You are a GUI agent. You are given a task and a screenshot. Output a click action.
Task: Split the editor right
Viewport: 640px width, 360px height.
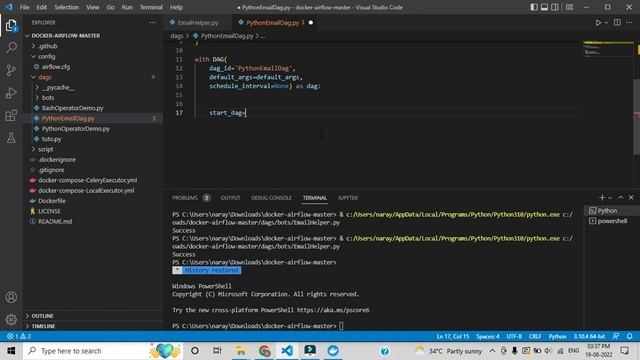617,23
